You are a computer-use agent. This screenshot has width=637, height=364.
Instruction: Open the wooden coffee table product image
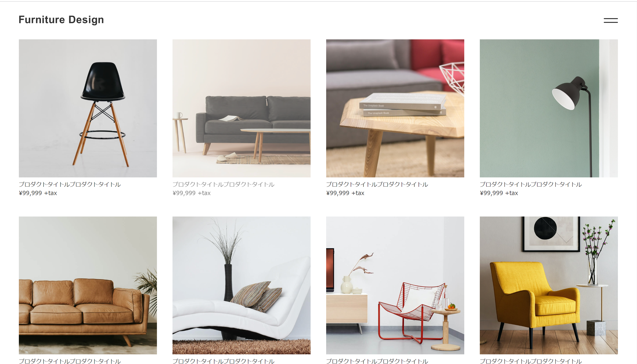click(395, 108)
